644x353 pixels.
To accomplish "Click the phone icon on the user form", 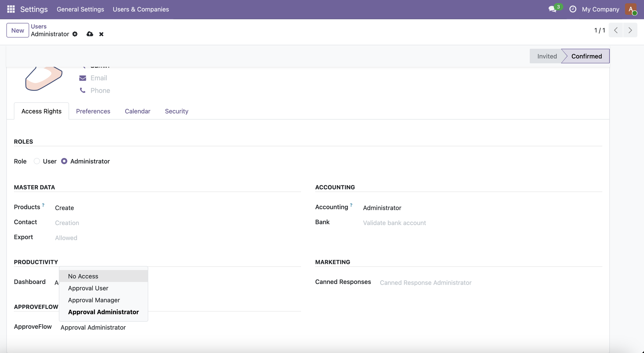I will coord(83,90).
